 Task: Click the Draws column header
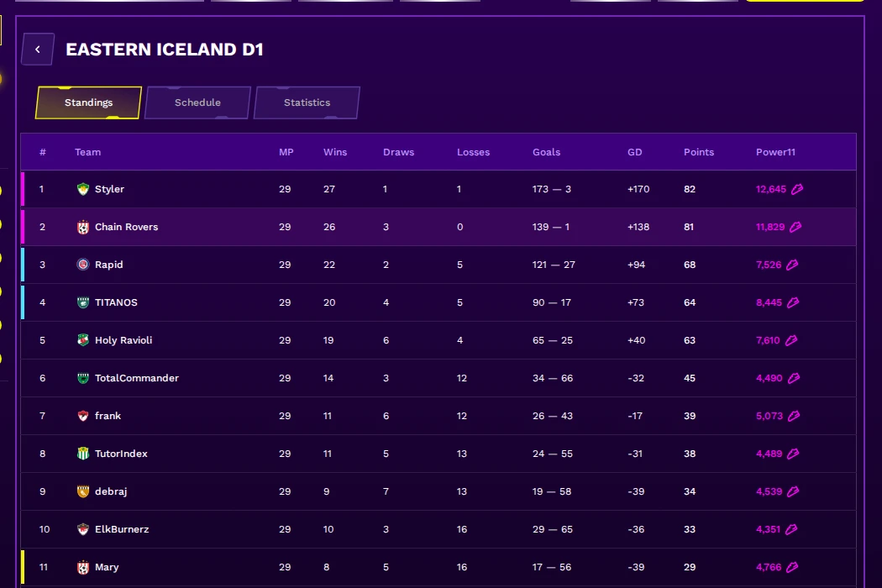(x=398, y=152)
